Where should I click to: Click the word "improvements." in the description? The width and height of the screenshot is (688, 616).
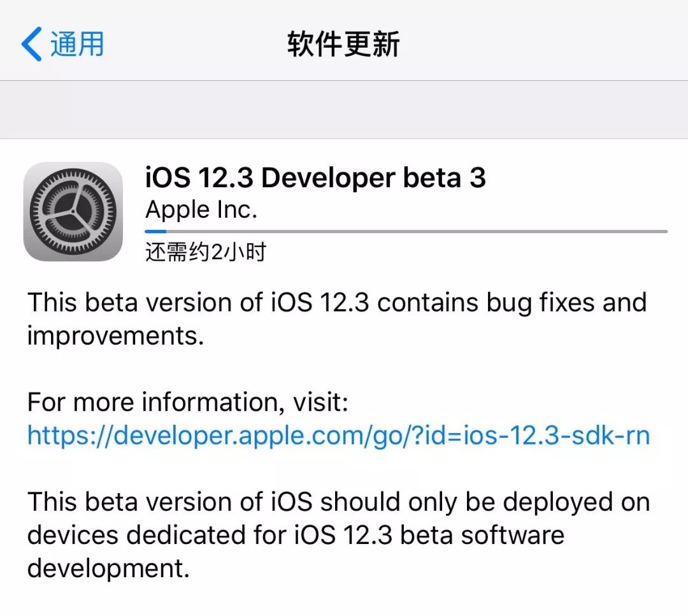[x=115, y=336]
